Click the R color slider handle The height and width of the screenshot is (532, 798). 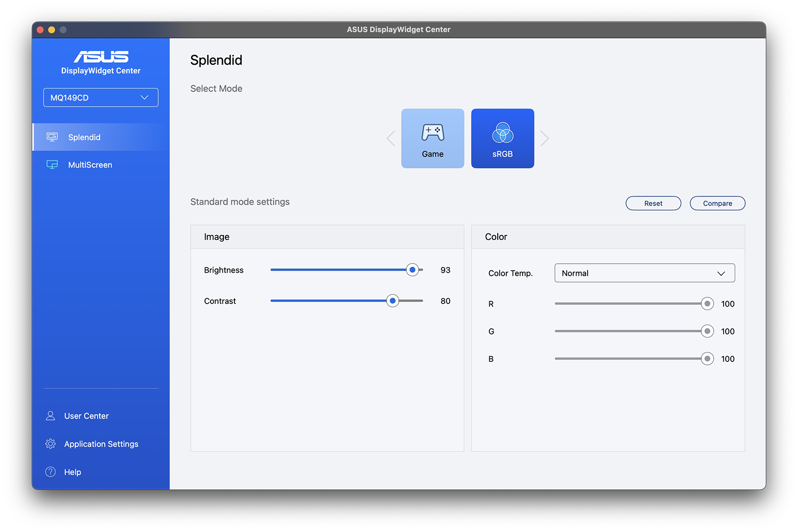pos(707,304)
